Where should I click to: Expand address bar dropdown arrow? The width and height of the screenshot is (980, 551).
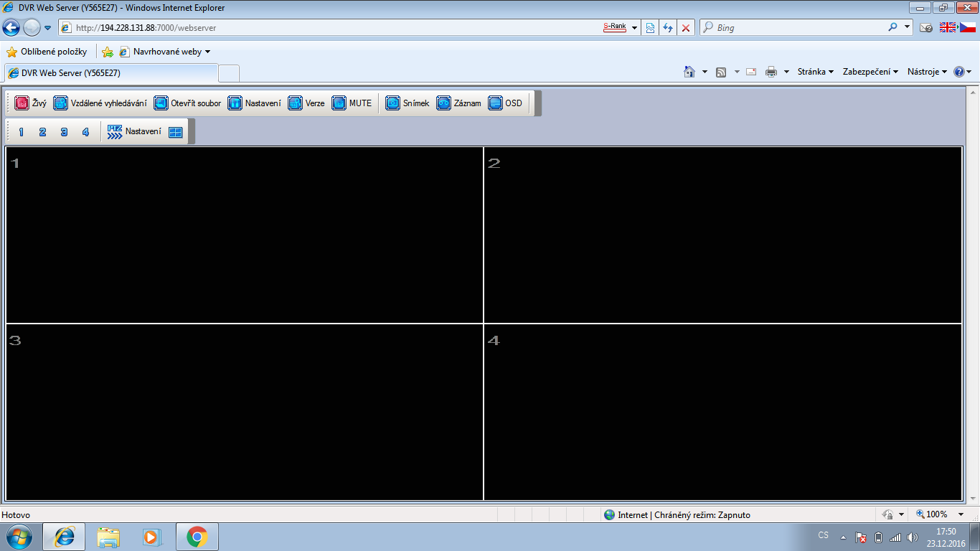635,28
